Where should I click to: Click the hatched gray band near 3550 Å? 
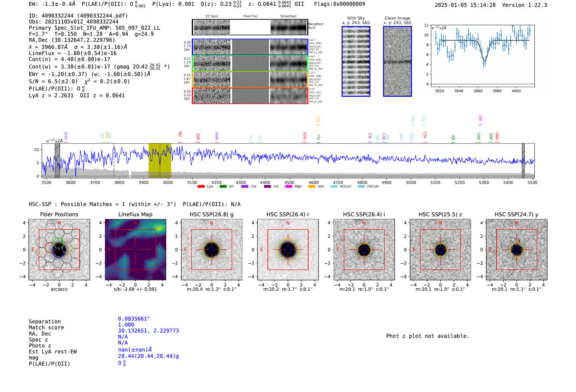tap(57, 160)
